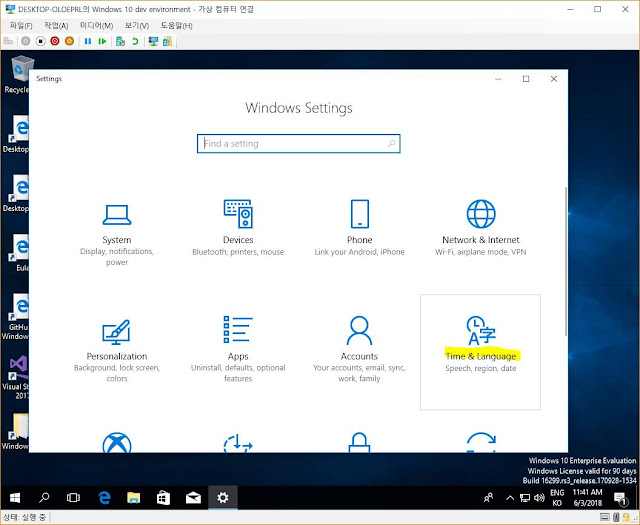Launch Microsoft Edge from the taskbar
Viewport: 640px width, 525px height.
104,498
